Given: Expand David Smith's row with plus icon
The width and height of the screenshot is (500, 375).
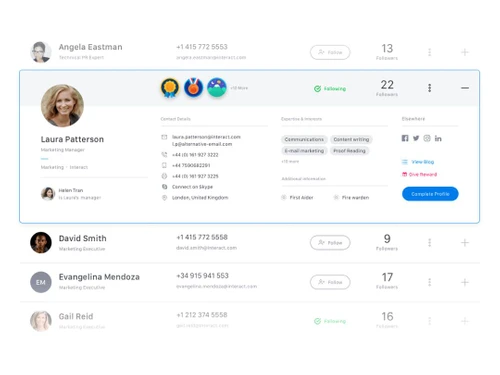Looking at the screenshot, I should point(465,243).
